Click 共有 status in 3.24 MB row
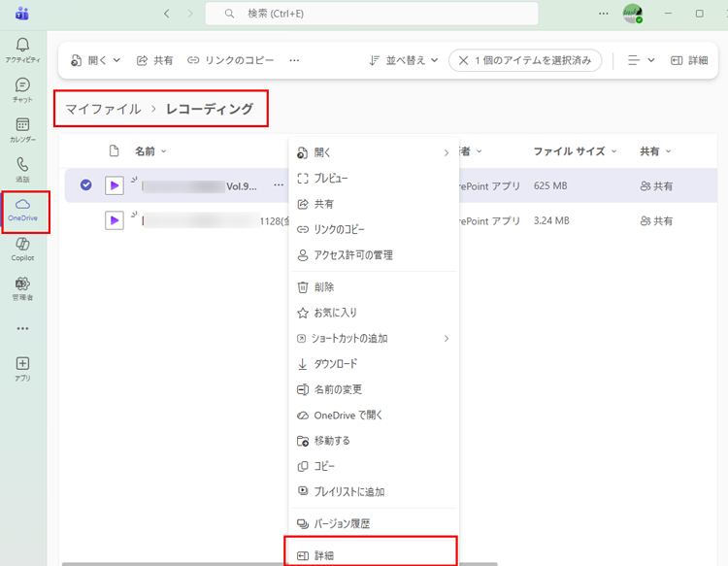The height and width of the screenshot is (566, 728). pyautogui.click(x=656, y=221)
